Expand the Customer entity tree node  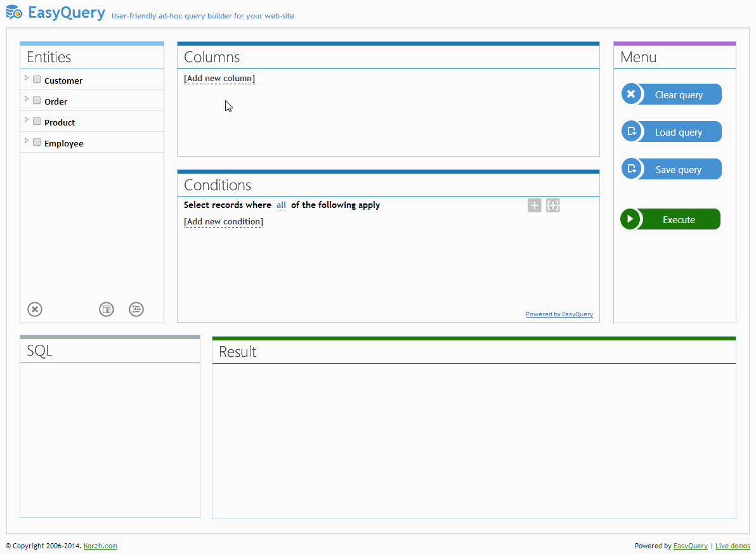click(26, 78)
